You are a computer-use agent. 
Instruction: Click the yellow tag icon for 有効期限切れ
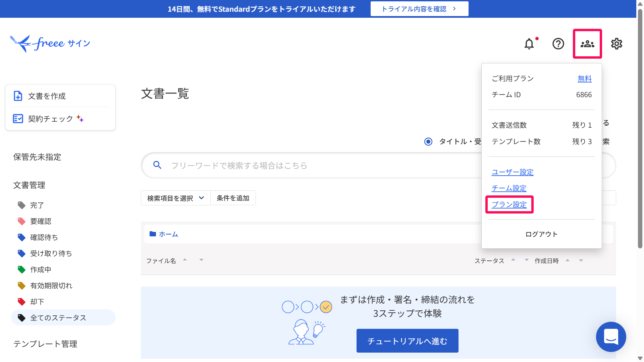tap(21, 286)
